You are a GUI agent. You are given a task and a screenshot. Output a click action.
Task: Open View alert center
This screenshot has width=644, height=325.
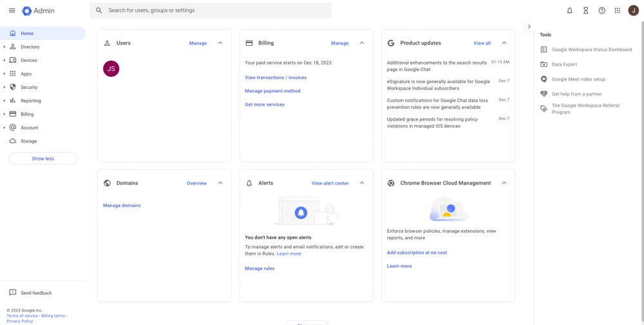point(330,184)
